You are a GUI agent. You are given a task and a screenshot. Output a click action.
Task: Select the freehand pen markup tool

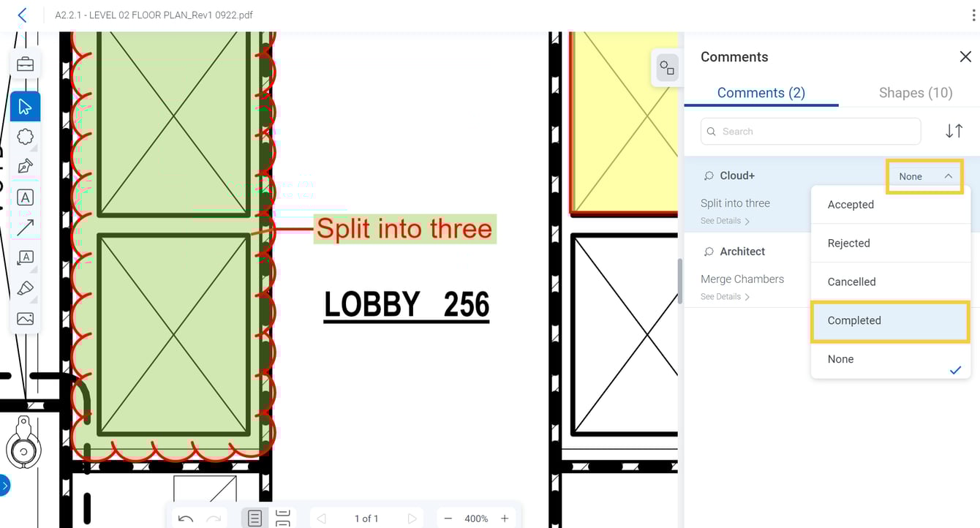pos(25,166)
